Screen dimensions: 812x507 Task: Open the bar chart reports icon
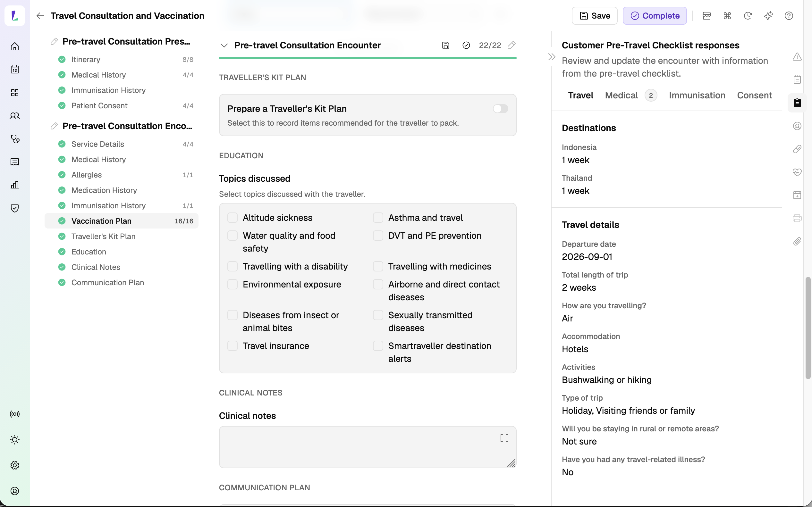click(x=15, y=185)
